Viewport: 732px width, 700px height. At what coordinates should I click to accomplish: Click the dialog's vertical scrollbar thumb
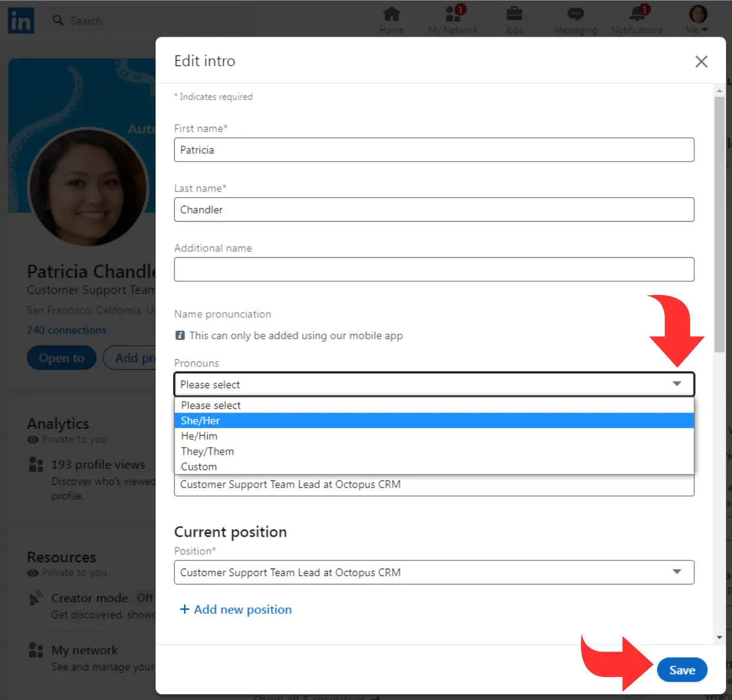tap(719, 224)
